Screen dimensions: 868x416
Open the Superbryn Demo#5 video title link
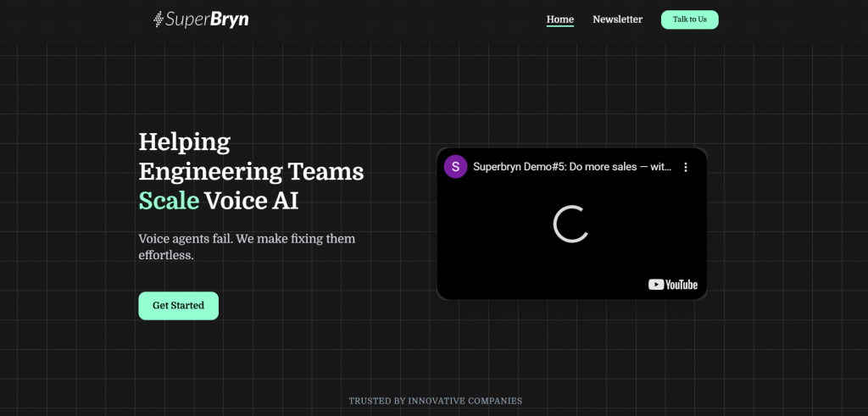pyautogui.click(x=571, y=167)
